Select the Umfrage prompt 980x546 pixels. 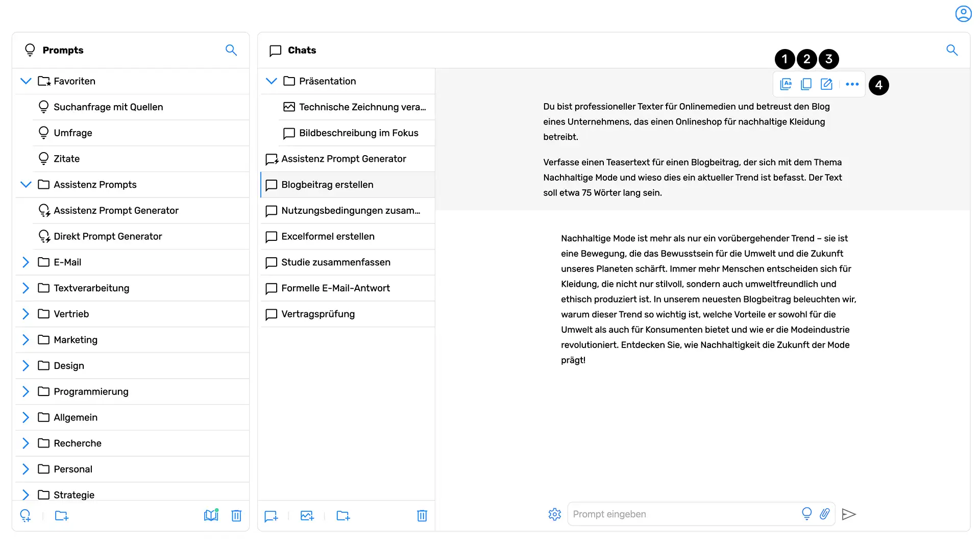click(141, 133)
